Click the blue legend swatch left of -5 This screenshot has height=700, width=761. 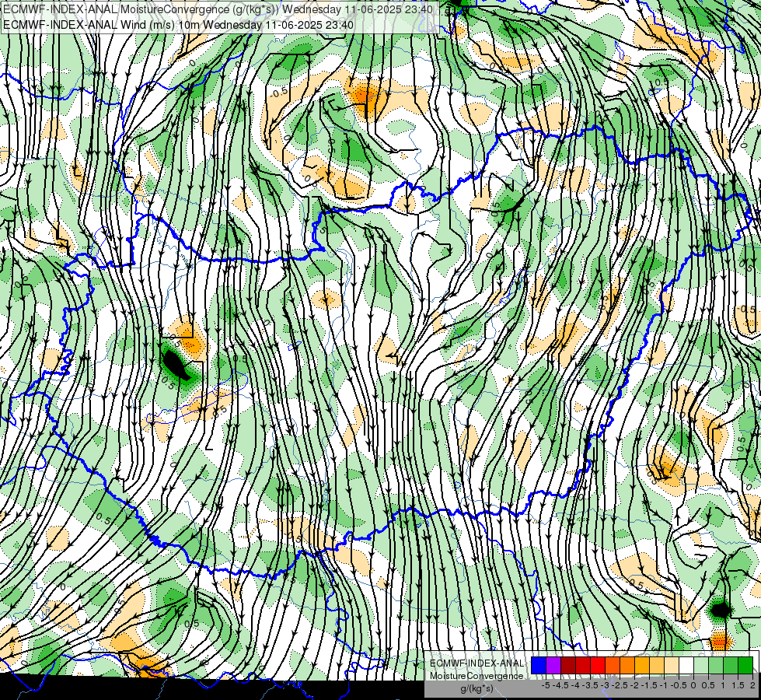(539, 666)
